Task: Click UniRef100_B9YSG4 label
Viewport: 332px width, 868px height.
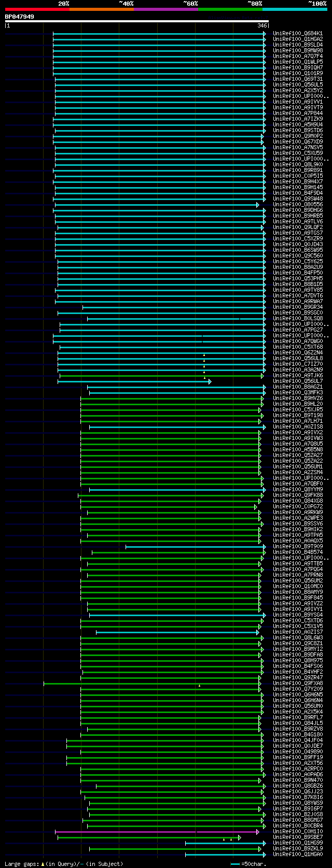Action: (298, 615)
